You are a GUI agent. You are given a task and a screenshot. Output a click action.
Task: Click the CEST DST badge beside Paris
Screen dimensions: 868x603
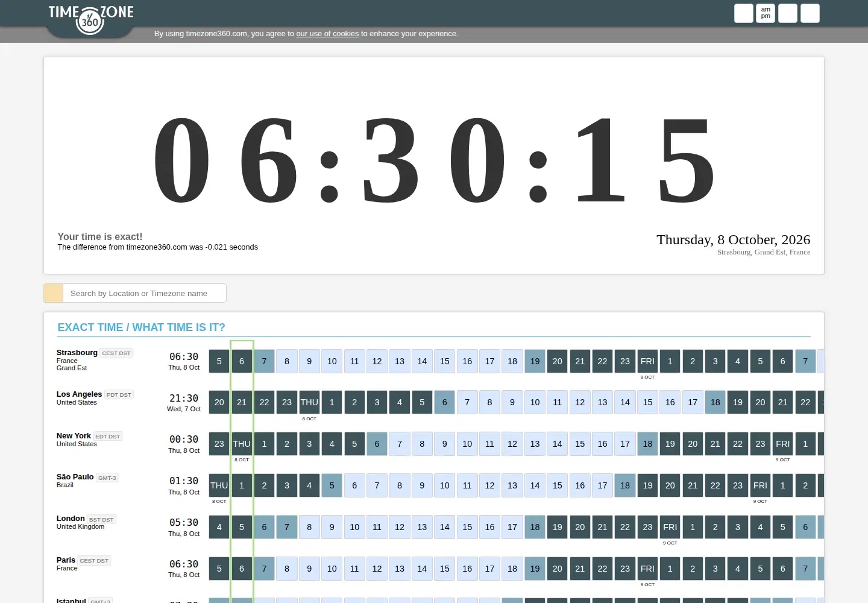(94, 561)
